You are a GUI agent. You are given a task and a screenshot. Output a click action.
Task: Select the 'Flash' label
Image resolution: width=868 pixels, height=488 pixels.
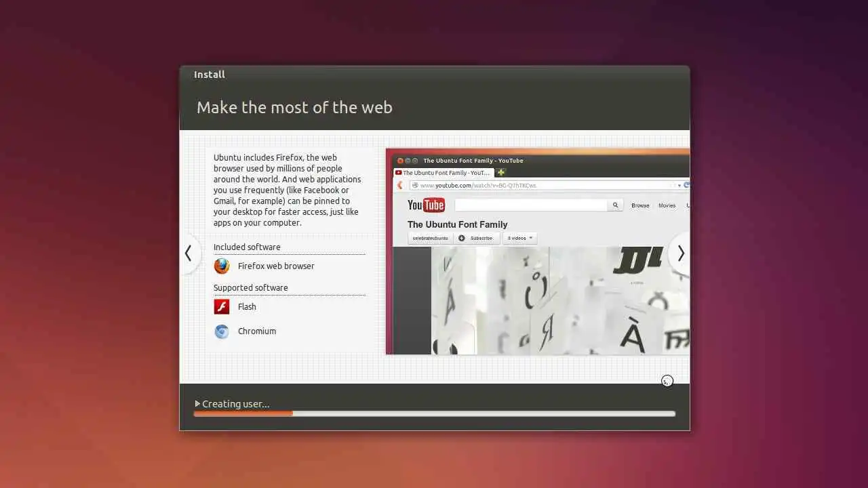(247, 307)
